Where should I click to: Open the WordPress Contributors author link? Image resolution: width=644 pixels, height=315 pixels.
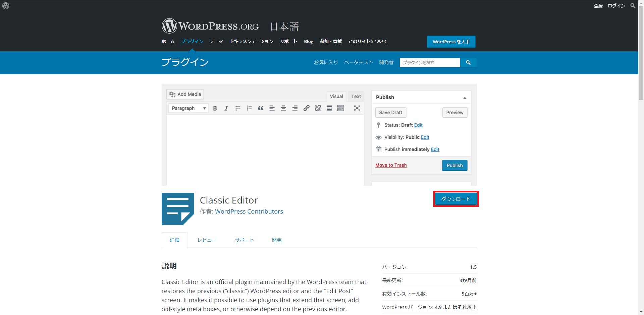[x=249, y=212]
